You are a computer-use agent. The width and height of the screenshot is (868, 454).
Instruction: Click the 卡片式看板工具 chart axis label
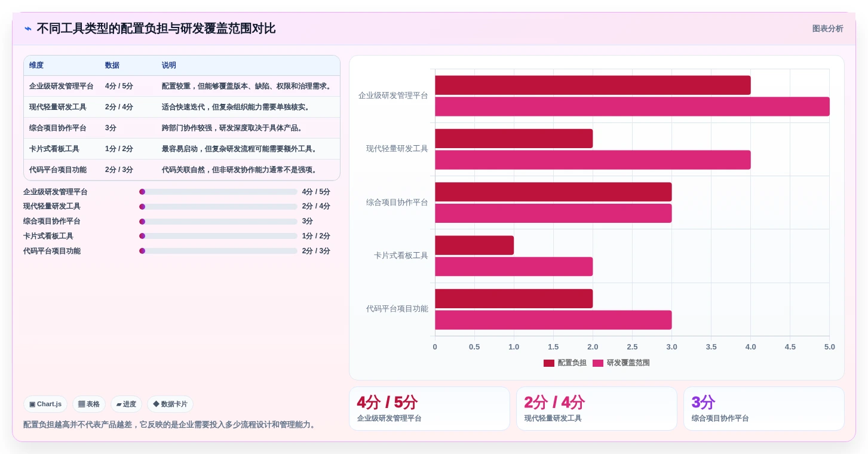click(x=401, y=256)
